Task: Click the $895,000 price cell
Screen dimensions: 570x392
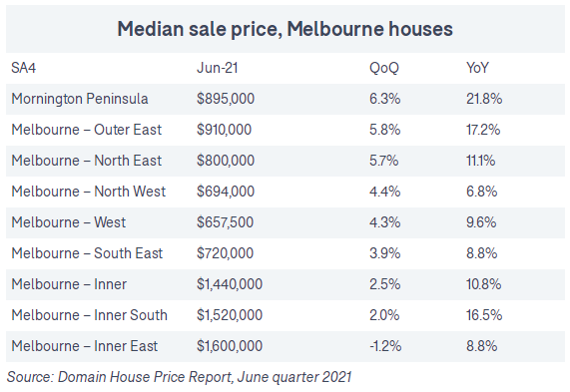Action: [226, 99]
